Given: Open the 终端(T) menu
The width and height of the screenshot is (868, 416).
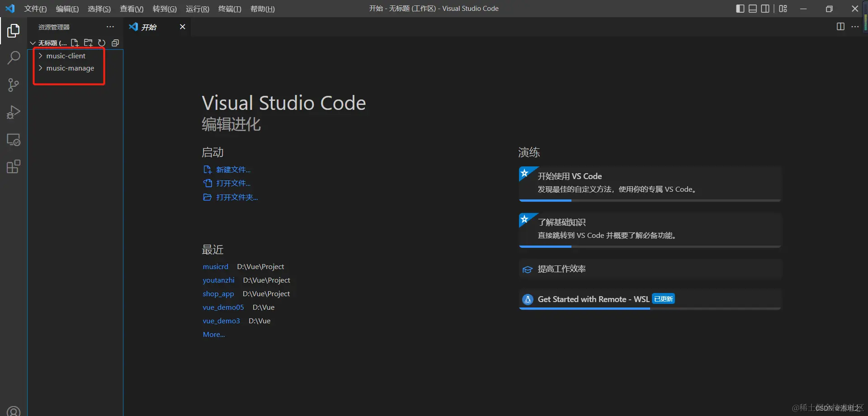Looking at the screenshot, I should pyautogui.click(x=230, y=9).
